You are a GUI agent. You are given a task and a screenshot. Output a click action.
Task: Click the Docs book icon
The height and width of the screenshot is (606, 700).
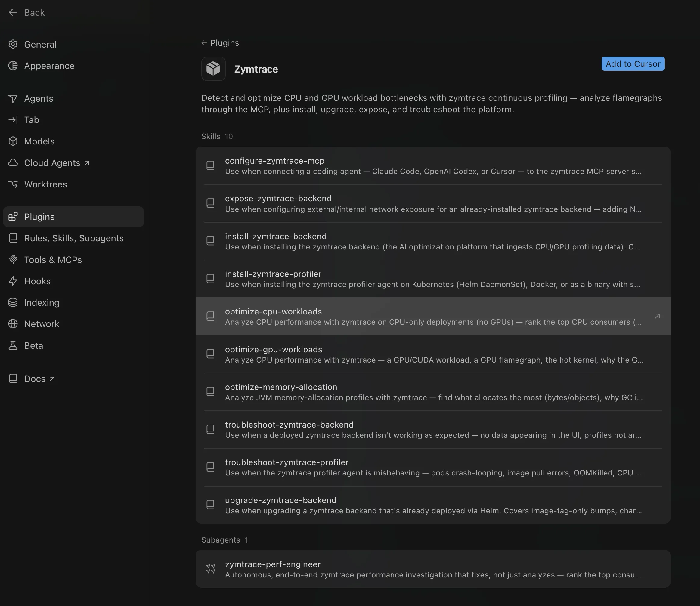13,379
